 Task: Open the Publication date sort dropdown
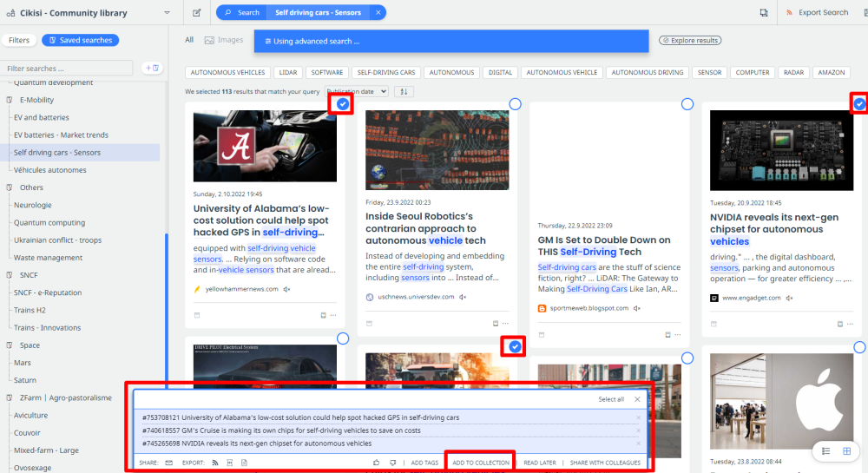(x=357, y=92)
